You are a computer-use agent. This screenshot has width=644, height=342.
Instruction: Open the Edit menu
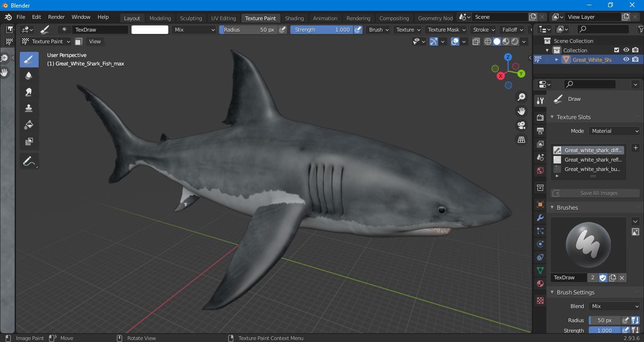[x=36, y=17]
